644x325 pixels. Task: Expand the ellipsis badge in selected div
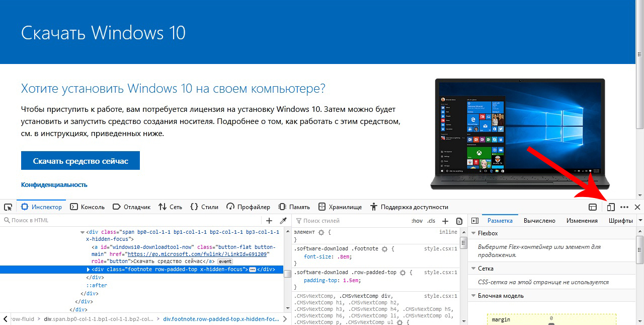coord(253,270)
